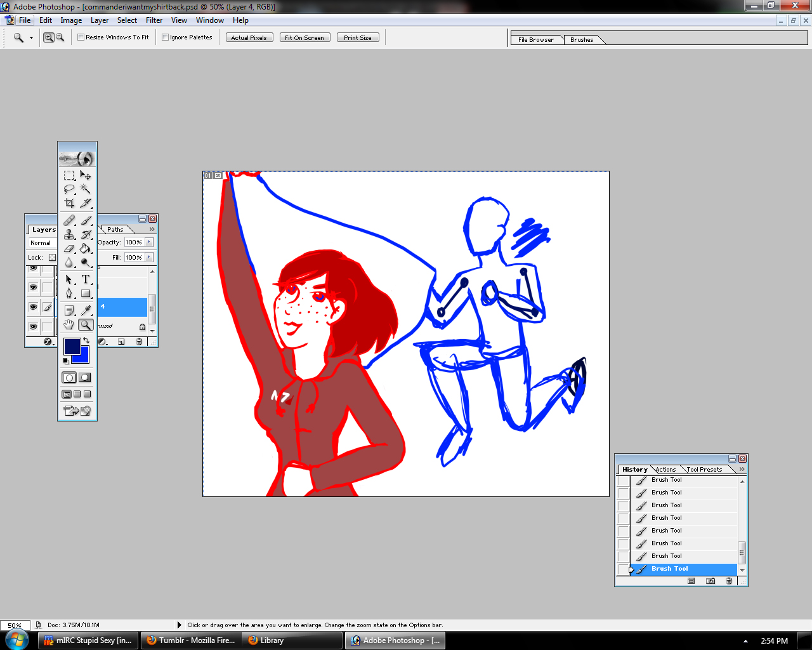The width and height of the screenshot is (812, 650).
Task: Expand the Normal blend mode dropdown
Action: [41, 242]
